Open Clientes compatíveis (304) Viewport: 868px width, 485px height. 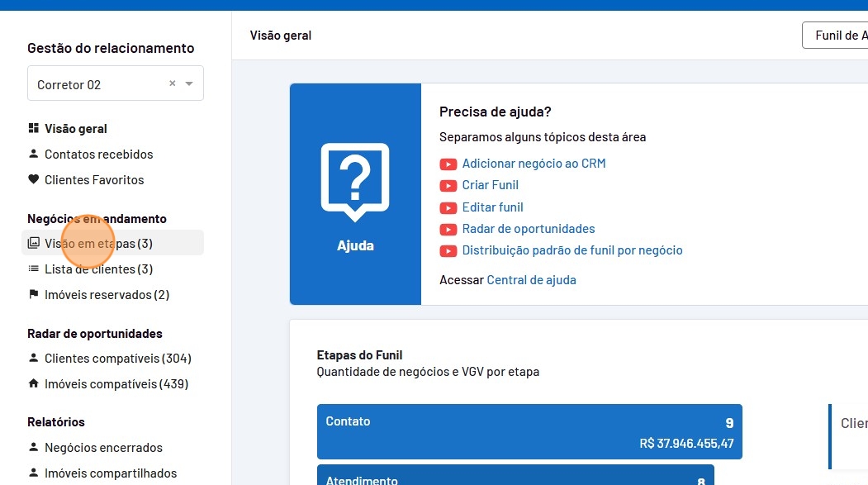click(x=117, y=359)
